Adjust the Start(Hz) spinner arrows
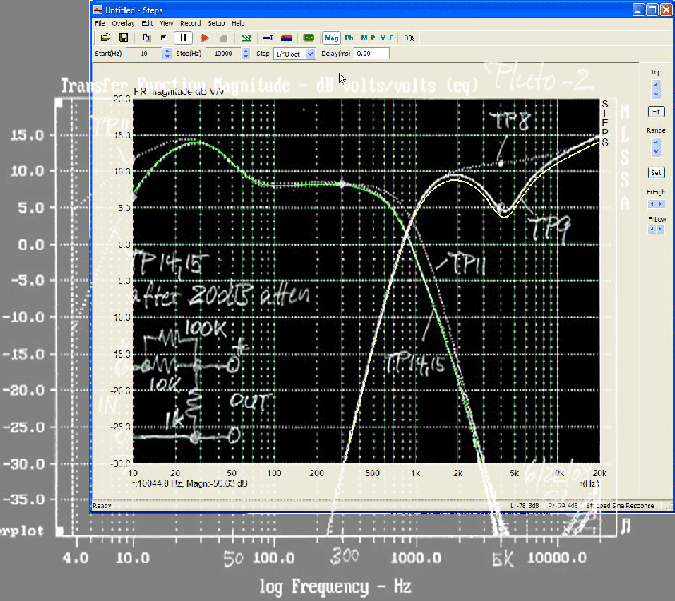The width and height of the screenshot is (675, 601). [167, 53]
